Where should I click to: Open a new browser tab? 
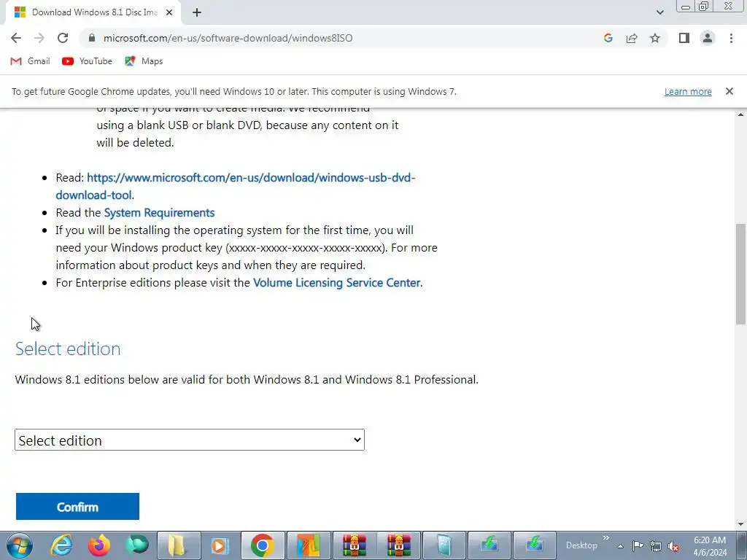click(x=197, y=13)
